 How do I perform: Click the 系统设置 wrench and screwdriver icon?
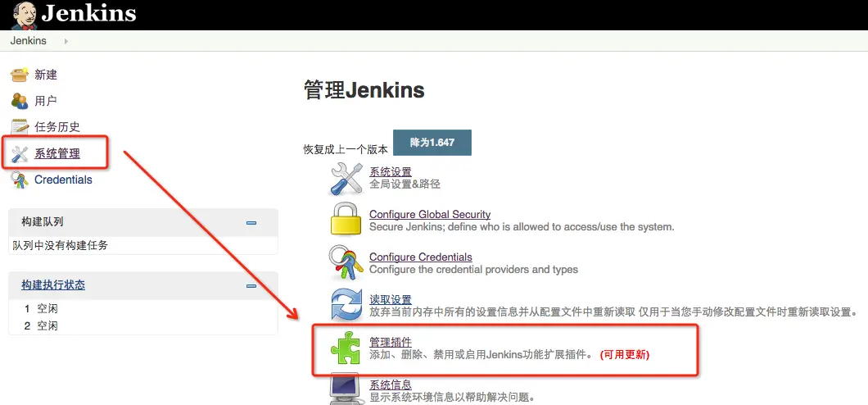tap(346, 178)
